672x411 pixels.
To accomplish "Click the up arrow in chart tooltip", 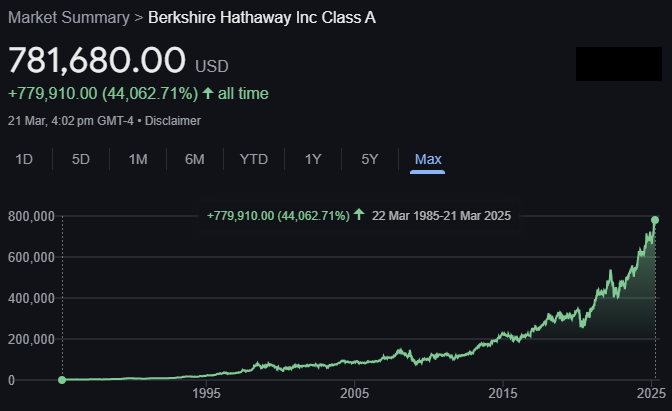I will coord(359,214).
